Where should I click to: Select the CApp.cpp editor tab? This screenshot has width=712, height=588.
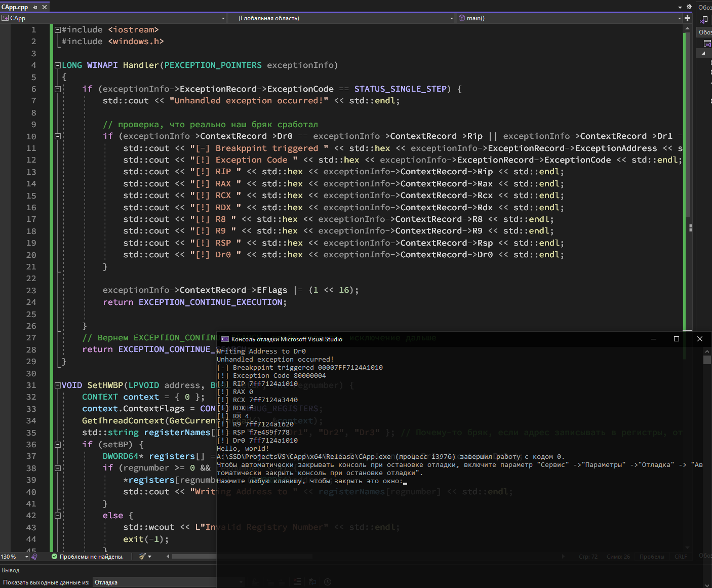click(15, 7)
